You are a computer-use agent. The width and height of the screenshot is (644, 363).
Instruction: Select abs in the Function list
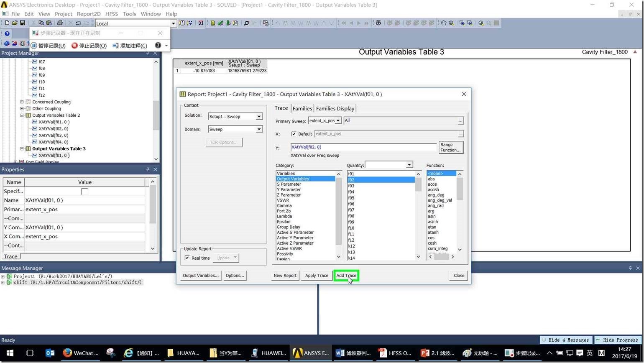pyautogui.click(x=431, y=179)
